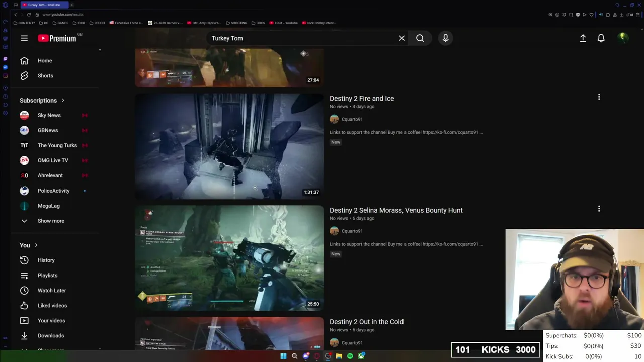Open the SHOOTING bookmarks folder
Image resolution: width=644 pixels, height=362 pixels.
tap(236, 23)
